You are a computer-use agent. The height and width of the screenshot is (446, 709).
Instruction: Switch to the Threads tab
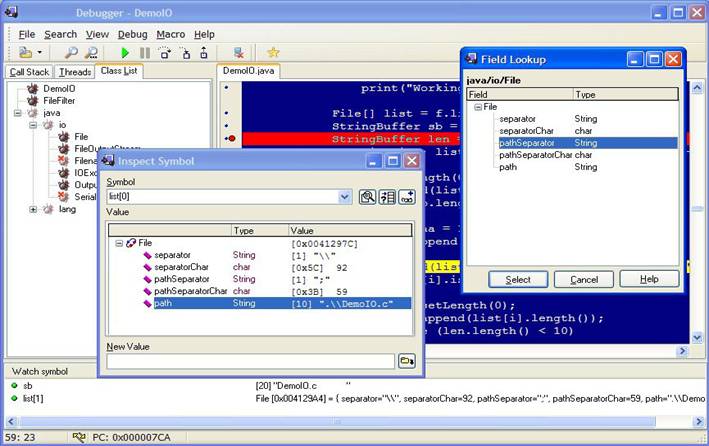75,72
